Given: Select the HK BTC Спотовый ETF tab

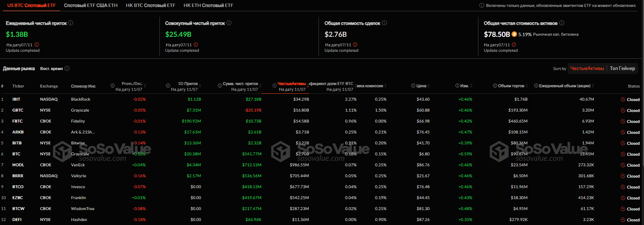Looking at the screenshot, I should tap(150, 5).
